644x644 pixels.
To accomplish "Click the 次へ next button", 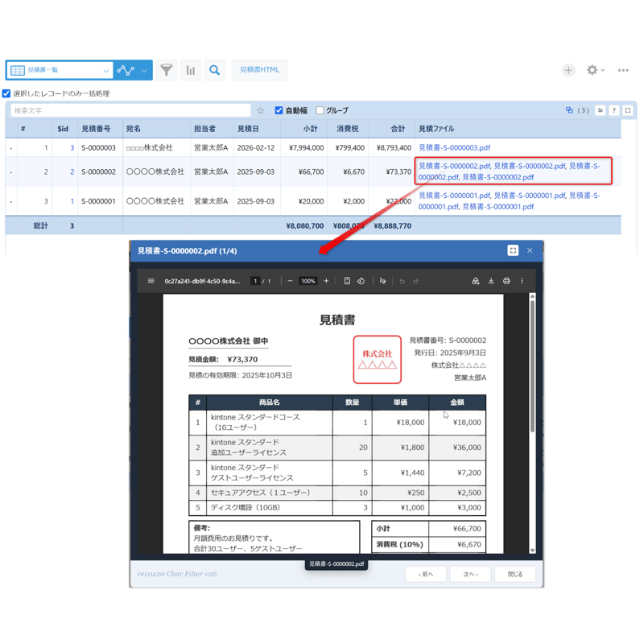I will click(x=471, y=574).
